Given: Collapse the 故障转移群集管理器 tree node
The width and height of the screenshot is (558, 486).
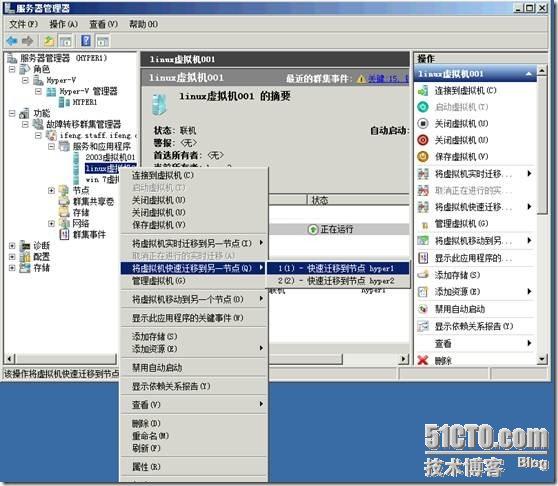Looking at the screenshot, I should 25,124.
